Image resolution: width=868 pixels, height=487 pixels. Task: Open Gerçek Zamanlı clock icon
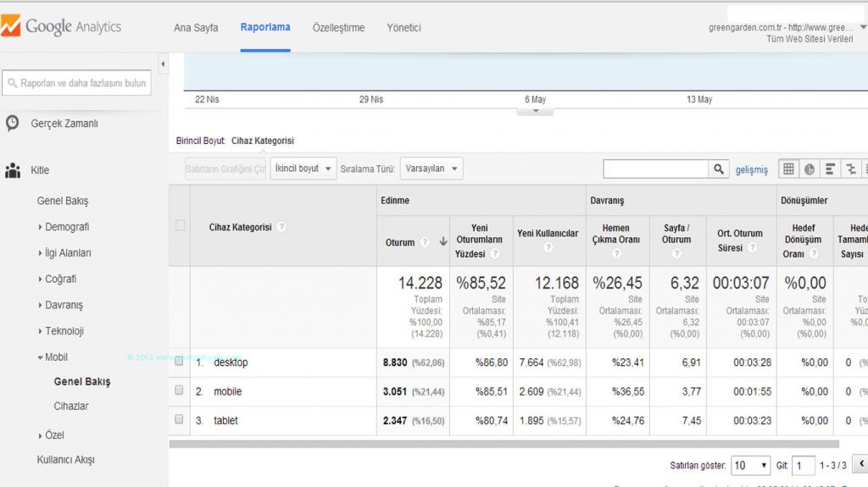tap(13, 124)
